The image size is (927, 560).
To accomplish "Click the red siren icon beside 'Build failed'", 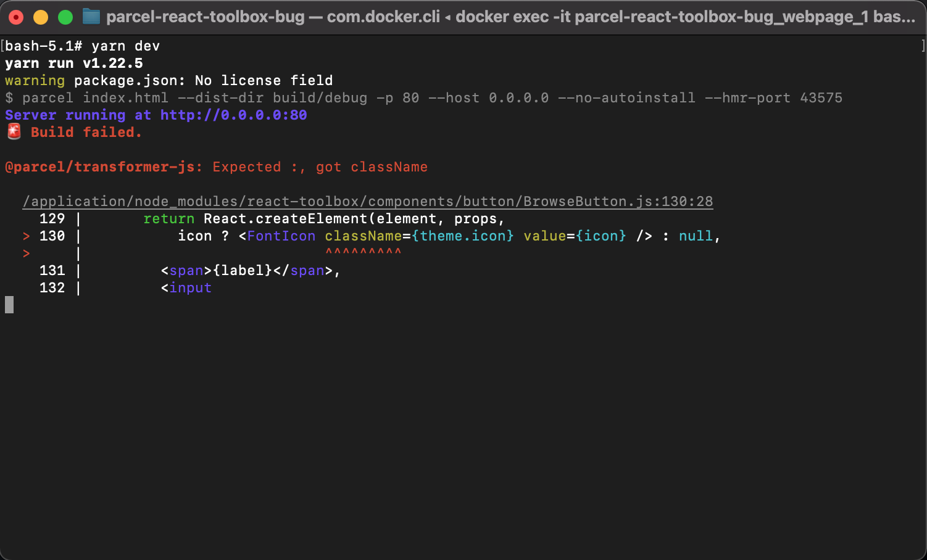I will (x=14, y=131).
